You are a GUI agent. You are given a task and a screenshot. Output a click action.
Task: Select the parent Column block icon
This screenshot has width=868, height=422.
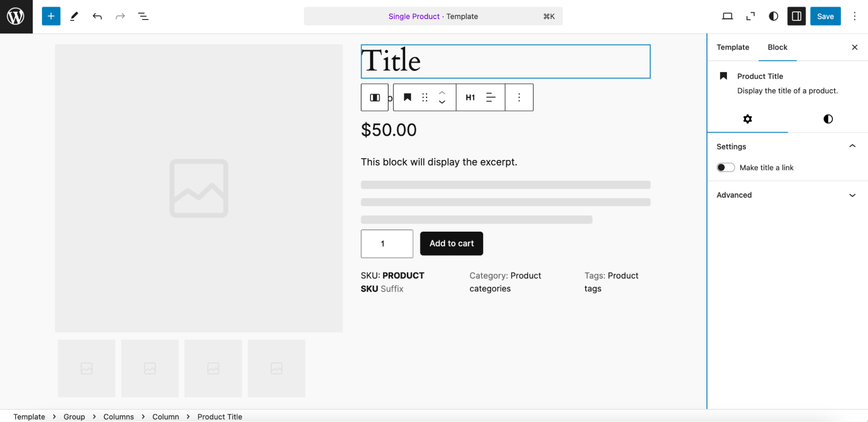(375, 97)
